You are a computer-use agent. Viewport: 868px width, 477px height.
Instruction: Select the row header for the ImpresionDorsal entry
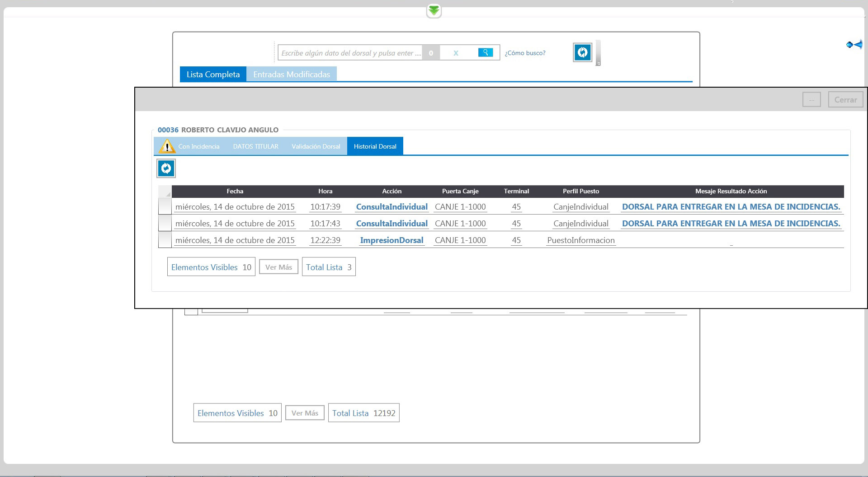coord(165,240)
